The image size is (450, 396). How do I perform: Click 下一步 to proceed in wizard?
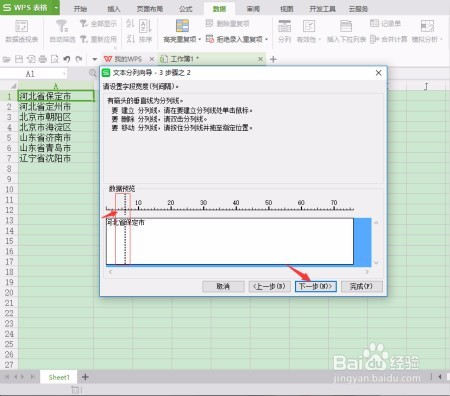(x=315, y=286)
